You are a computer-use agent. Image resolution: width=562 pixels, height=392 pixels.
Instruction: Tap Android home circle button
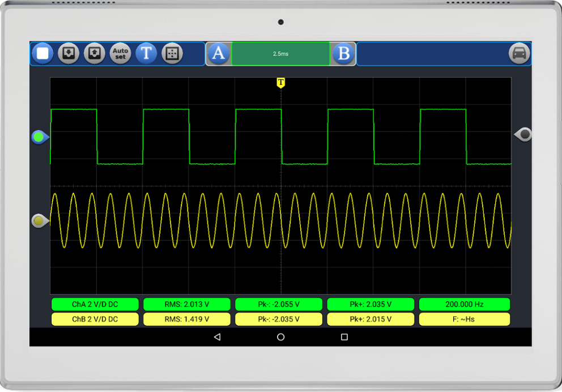click(x=280, y=337)
